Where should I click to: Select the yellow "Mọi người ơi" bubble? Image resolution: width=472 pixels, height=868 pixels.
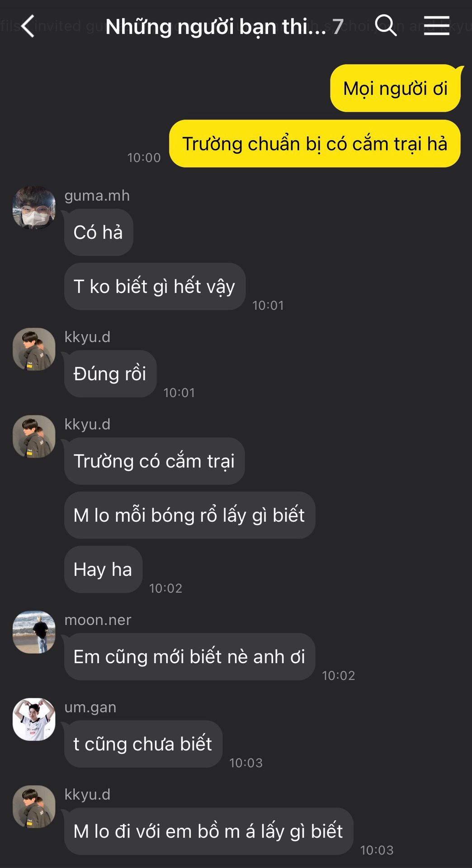tap(396, 88)
